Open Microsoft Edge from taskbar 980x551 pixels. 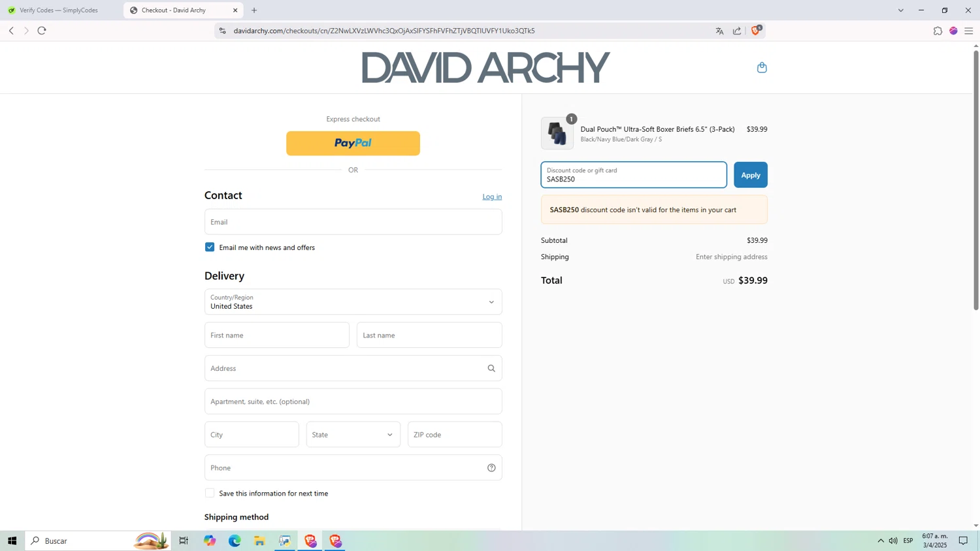coord(235,541)
